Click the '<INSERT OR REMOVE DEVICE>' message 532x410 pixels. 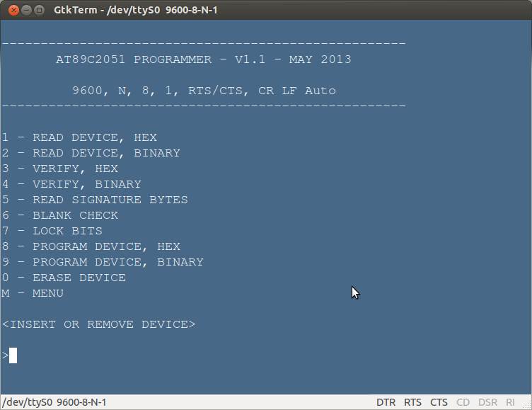point(99,324)
